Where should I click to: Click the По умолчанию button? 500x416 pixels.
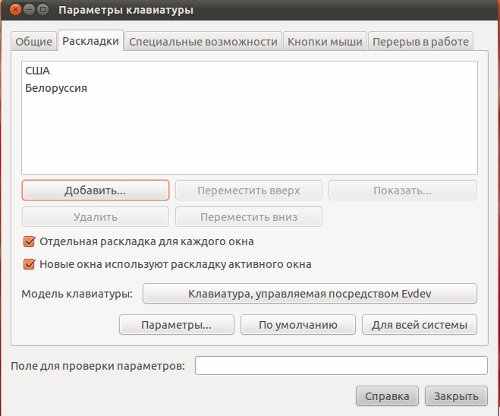[x=298, y=324]
